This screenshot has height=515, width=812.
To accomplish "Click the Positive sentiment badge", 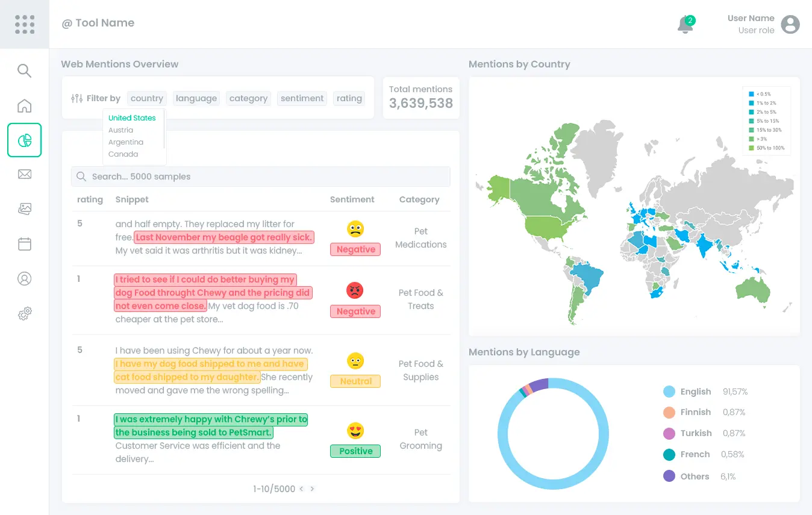I will coord(355,451).
